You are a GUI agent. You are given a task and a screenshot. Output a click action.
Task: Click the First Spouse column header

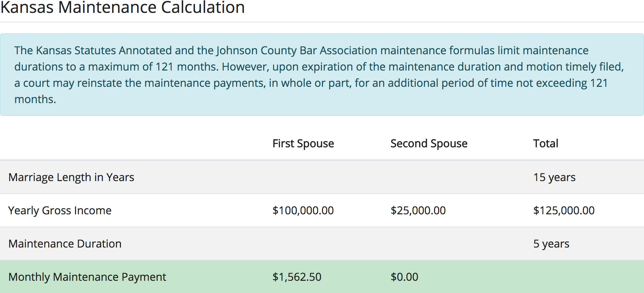point(303,143)
